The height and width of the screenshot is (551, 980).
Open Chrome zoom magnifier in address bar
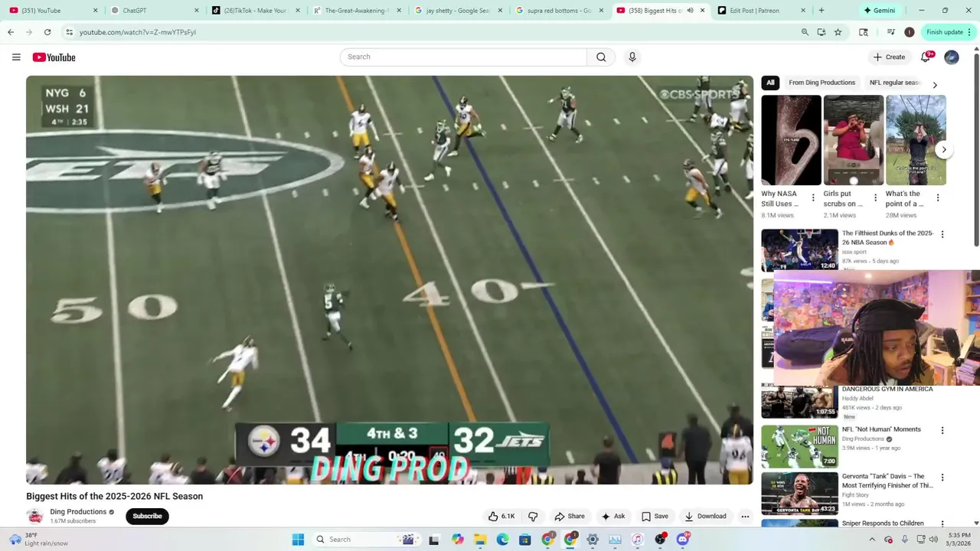(805, 32)
